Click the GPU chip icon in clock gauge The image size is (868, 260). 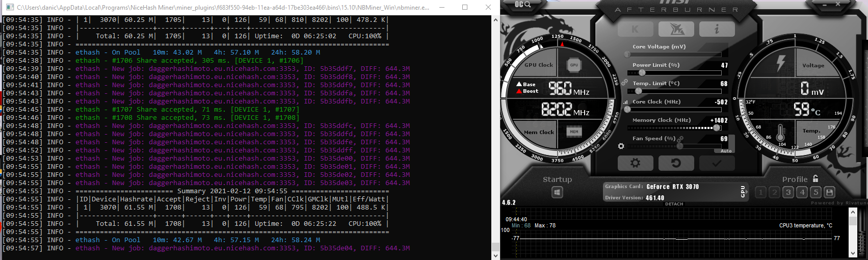pos(574,65)
